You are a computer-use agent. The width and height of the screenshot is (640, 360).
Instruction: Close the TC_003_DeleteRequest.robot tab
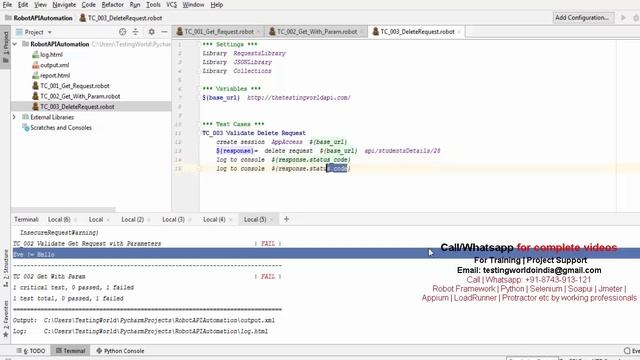[459, 32]
